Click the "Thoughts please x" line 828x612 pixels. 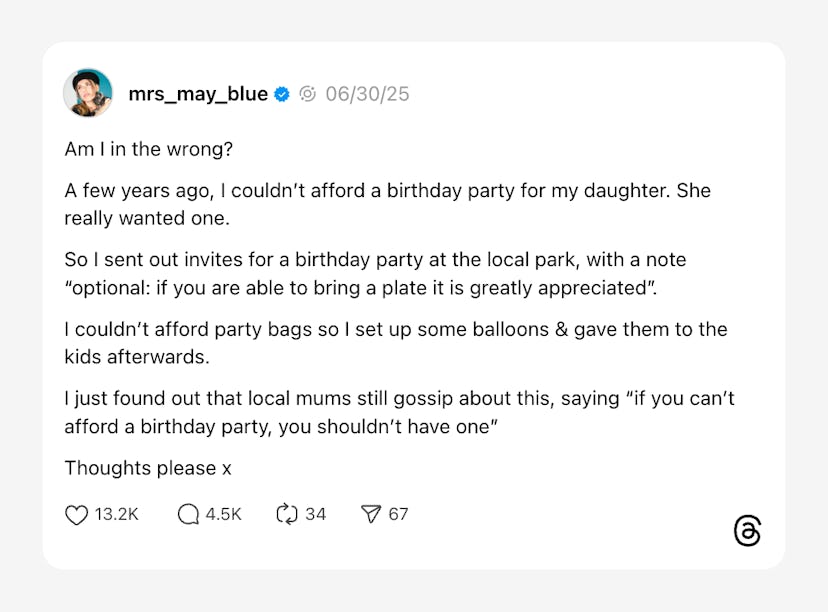coord(148,468)
